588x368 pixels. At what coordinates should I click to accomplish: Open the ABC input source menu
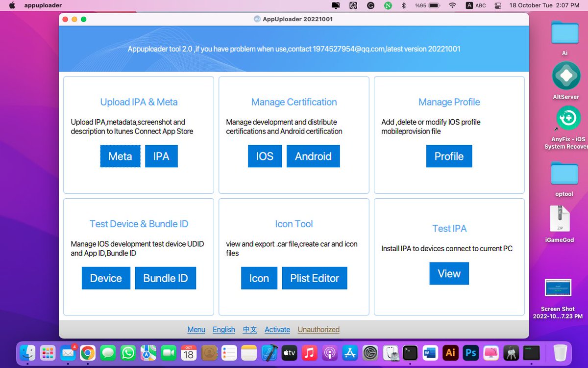coord(475,5)
